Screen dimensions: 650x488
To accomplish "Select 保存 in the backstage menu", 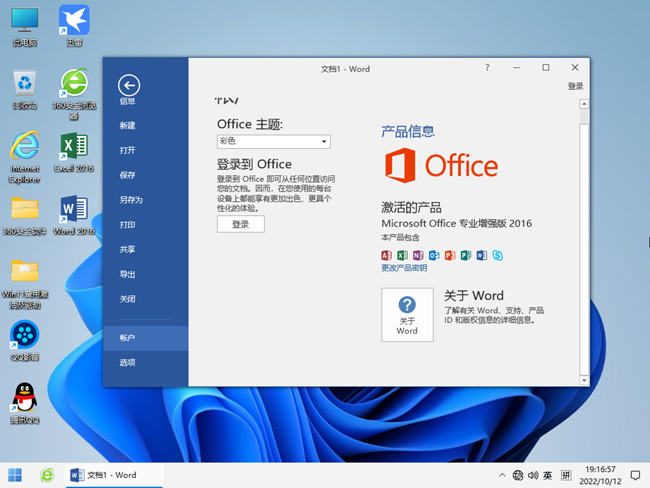I will click(127, 175).
